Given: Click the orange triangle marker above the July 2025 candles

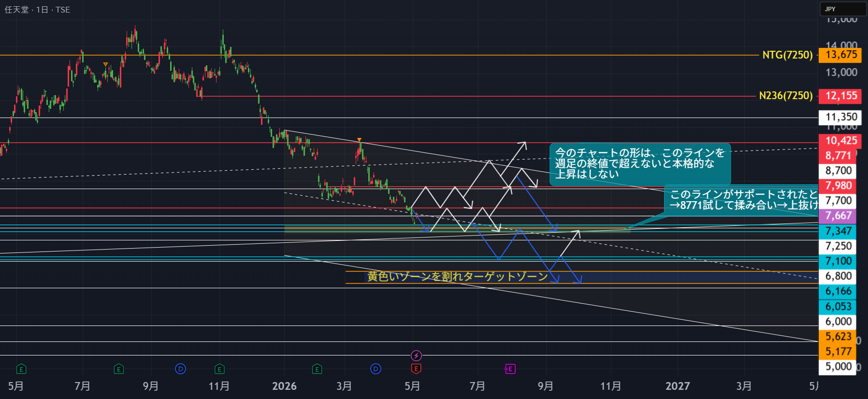Looking at the screenshot, I should tap(105, 64).
